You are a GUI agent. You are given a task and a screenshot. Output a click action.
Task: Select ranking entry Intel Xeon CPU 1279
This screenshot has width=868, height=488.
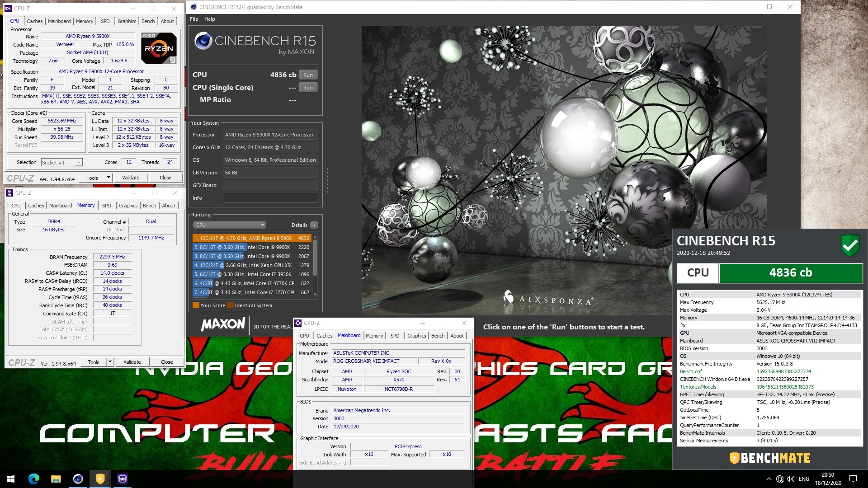(251, 265)
